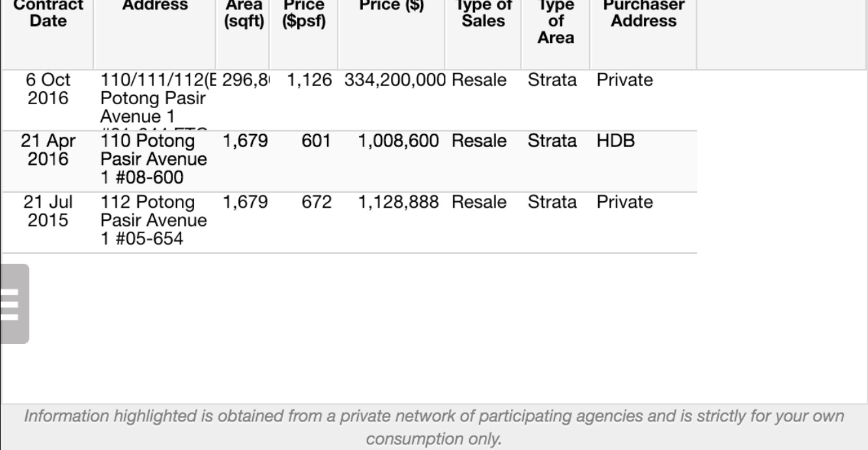Sort by the Address column header

point(155,7)
